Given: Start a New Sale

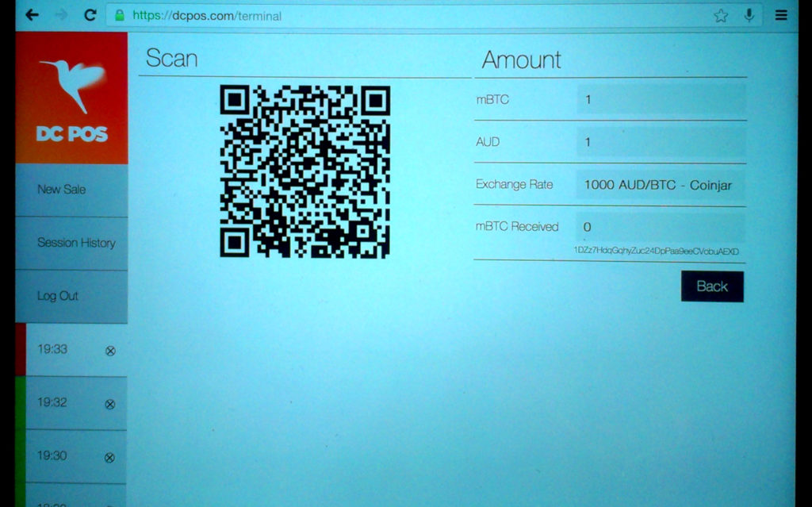Looking at the screenshot, I should (71, 190).
